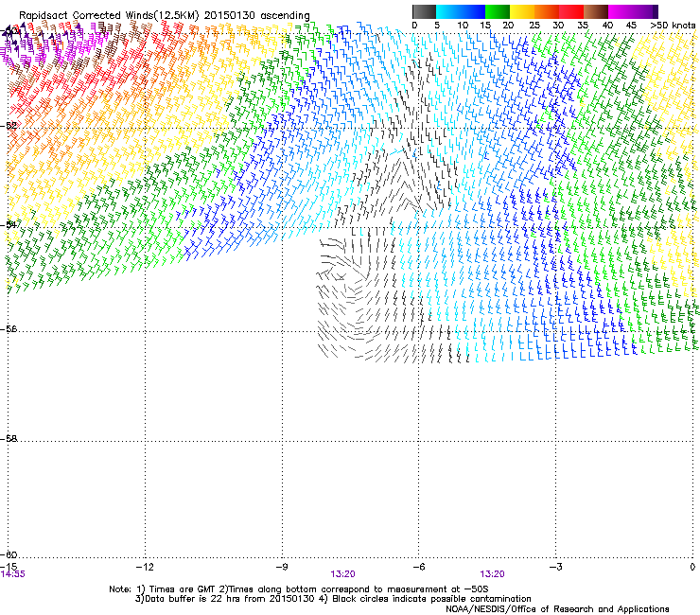Click the '-60' latitude axis label
Viewport: 700px width, 615px height.
point(9,555)
